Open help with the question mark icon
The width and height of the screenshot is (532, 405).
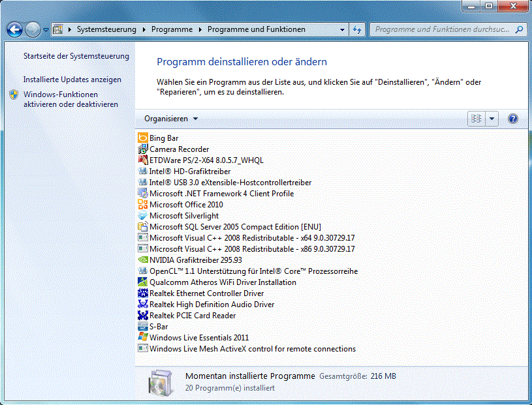point(513,119)
